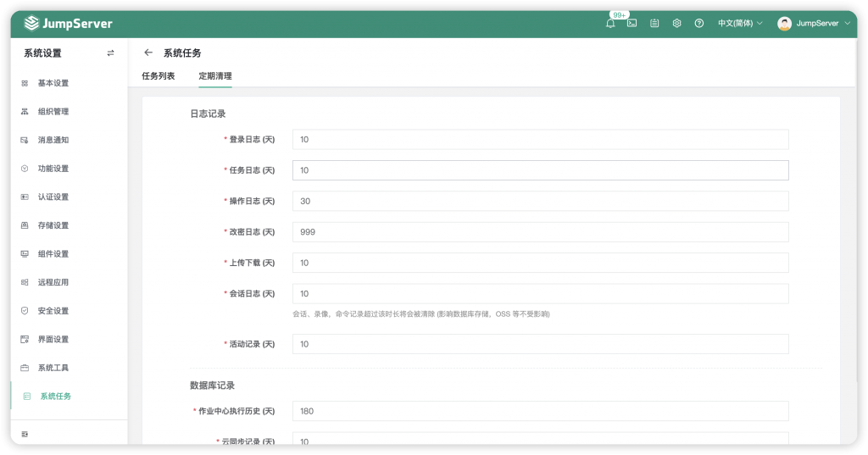Open the 中文(简体) language dropdown

pos(740,23)
